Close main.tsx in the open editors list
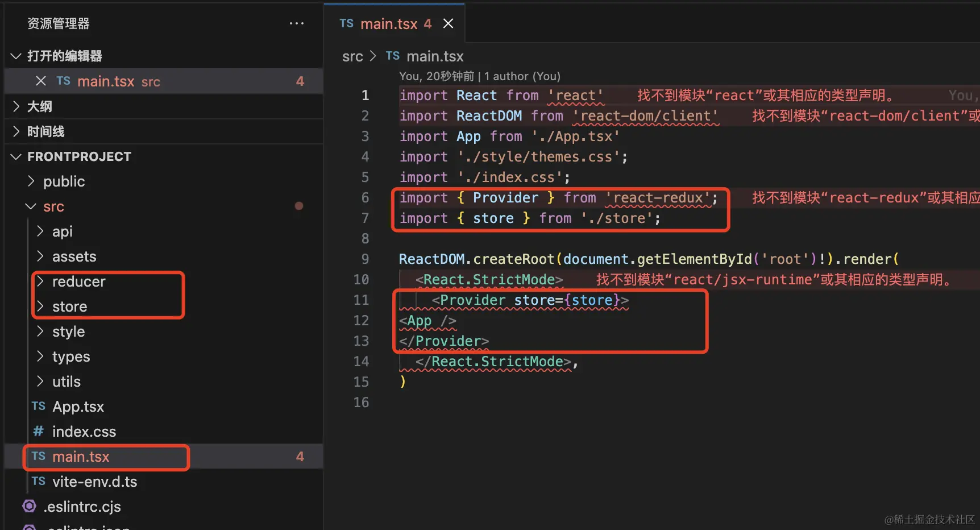The image size is (980, 530). point(41,81)
